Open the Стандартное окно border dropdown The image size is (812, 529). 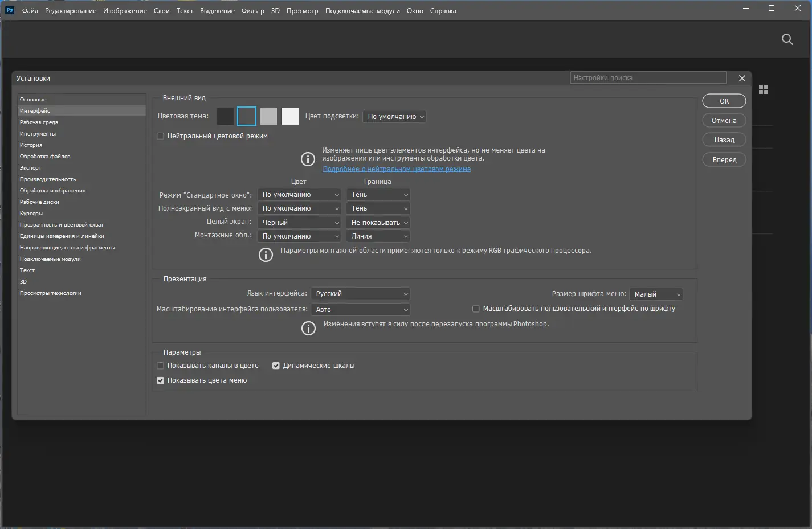(378, 195)
